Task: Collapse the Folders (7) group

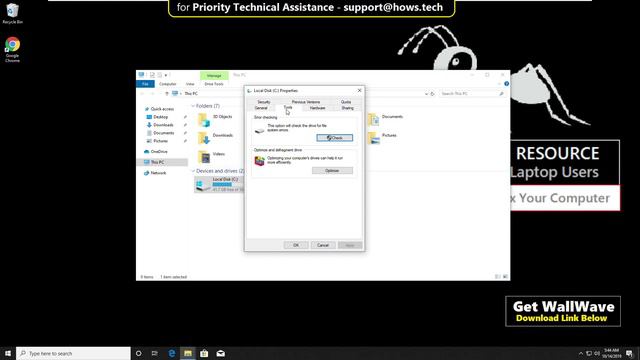Action: point(193,106)
